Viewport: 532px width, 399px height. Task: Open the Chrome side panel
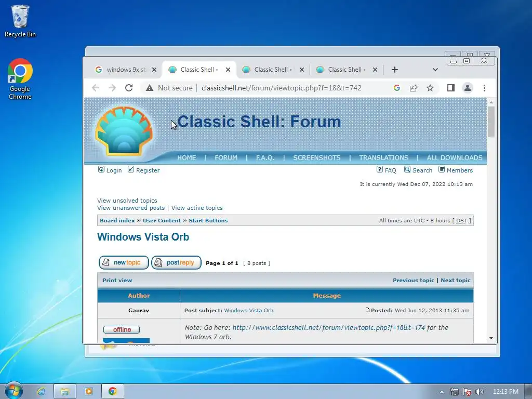point(450,88)
